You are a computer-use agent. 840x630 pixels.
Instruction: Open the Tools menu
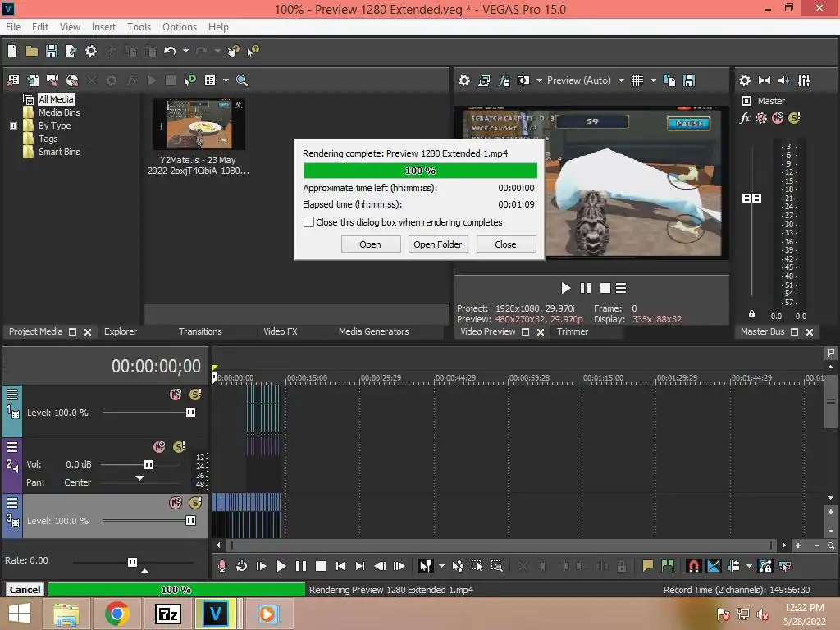coord(139,27)
